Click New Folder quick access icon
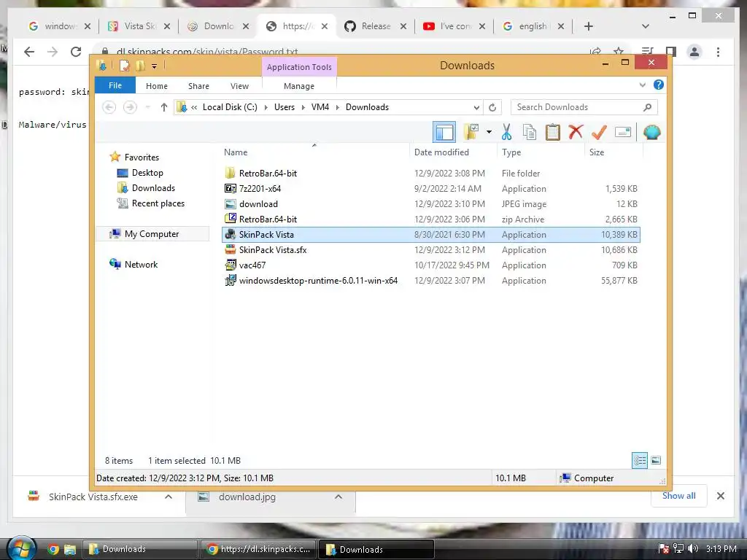This screenshot has width=747, height=560. [141, 66]
